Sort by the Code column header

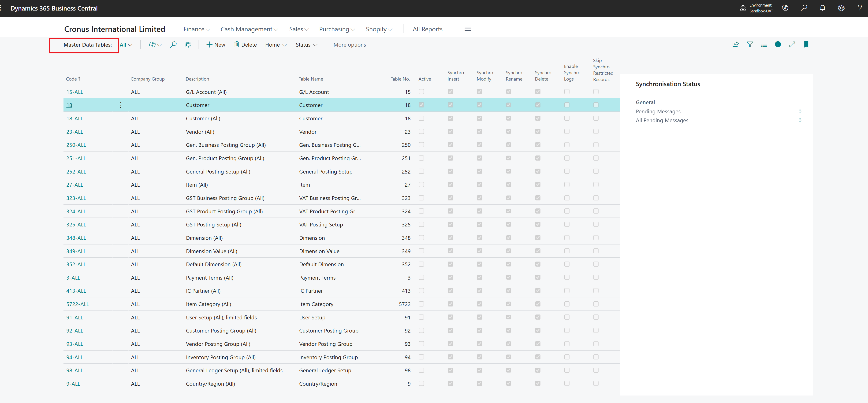pos(73,79)
